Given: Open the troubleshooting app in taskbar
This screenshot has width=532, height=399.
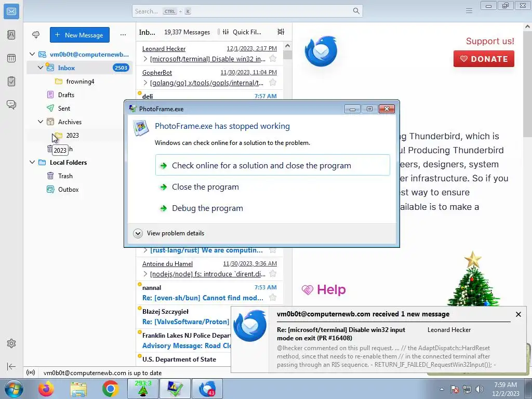Looking at the screenshot, I should 175,389.
